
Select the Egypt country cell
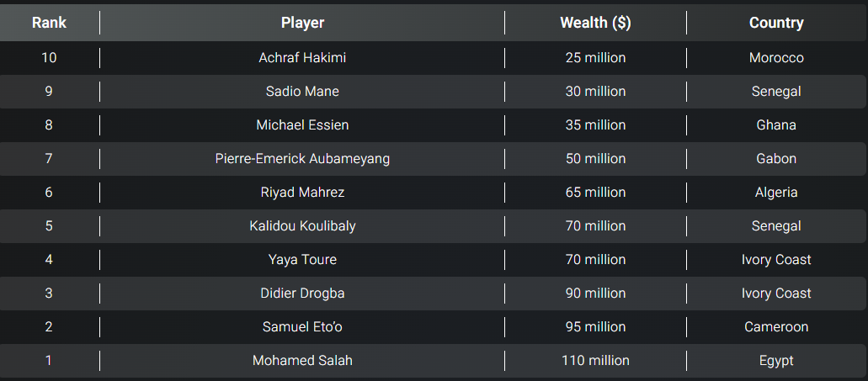776,361
